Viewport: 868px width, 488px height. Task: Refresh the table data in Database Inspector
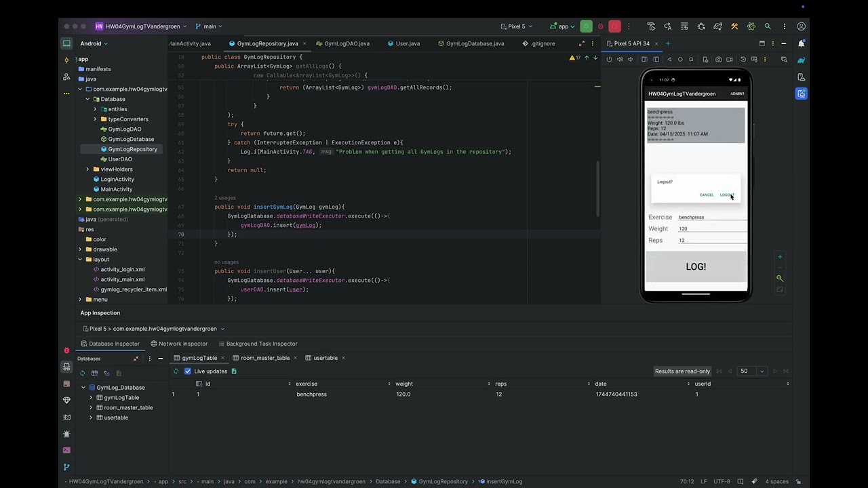tap(176, 371)
